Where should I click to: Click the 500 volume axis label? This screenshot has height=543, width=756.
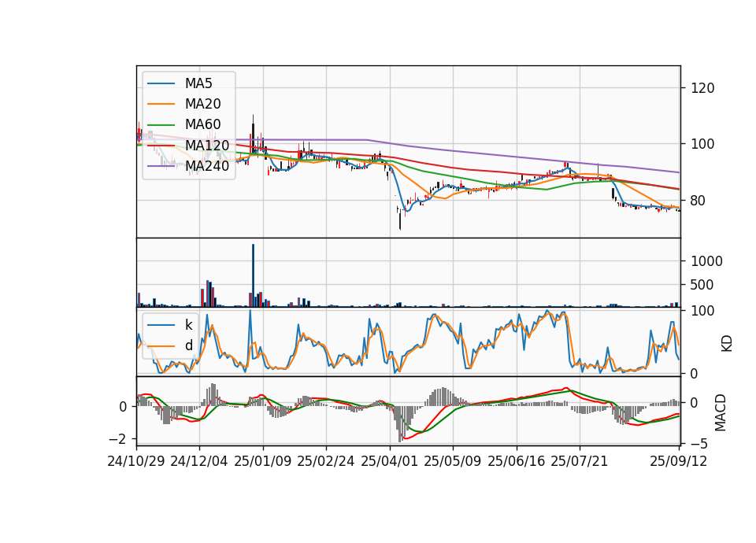click(702, 285)
